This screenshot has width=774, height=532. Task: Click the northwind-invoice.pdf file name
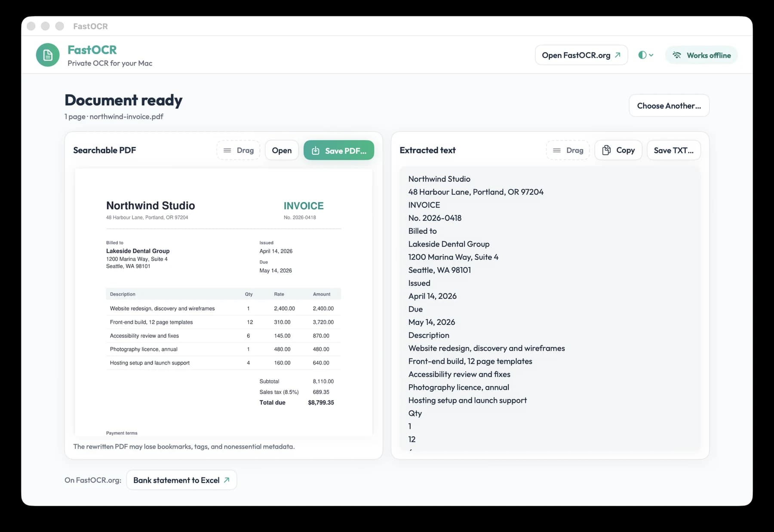point(126,116)
